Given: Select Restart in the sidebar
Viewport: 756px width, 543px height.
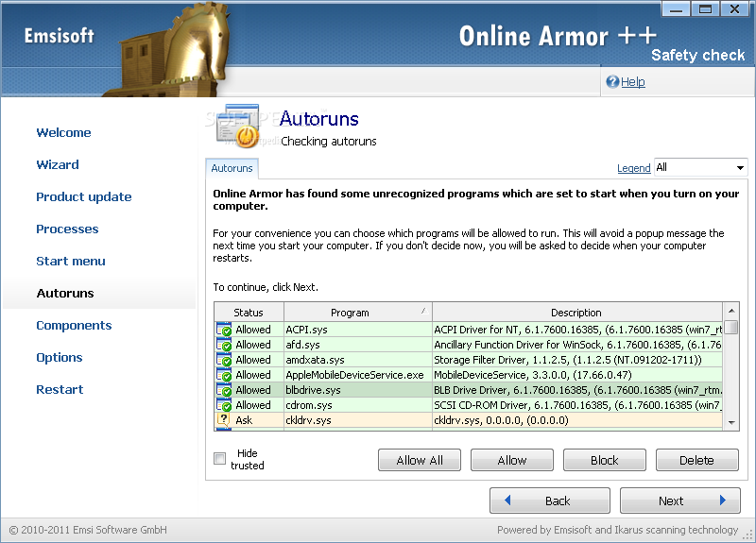Looking at the screenshot, I should [60, 389].
